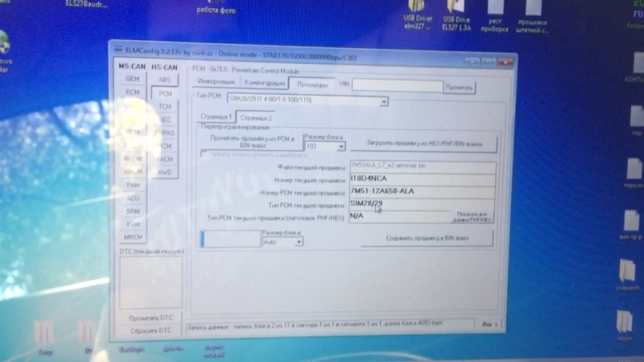Toggle the greyed-out checkbox under read firmware button
The height and width of the screenshot is (362, 644).
coord(204,154)
